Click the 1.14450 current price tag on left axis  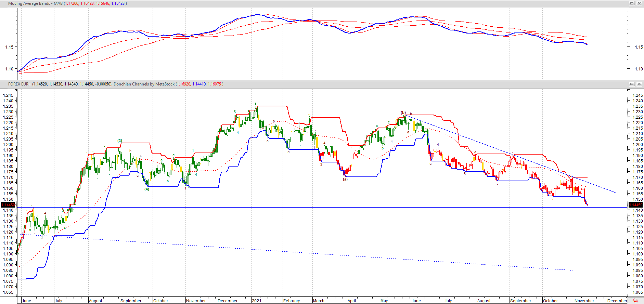point(8,205)
